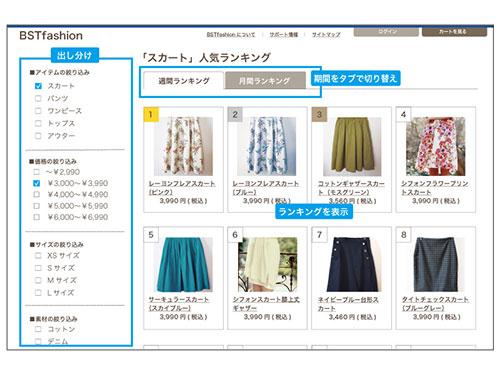Open レーヨンフレアスカート(ブルー) product link

[266, 188]
